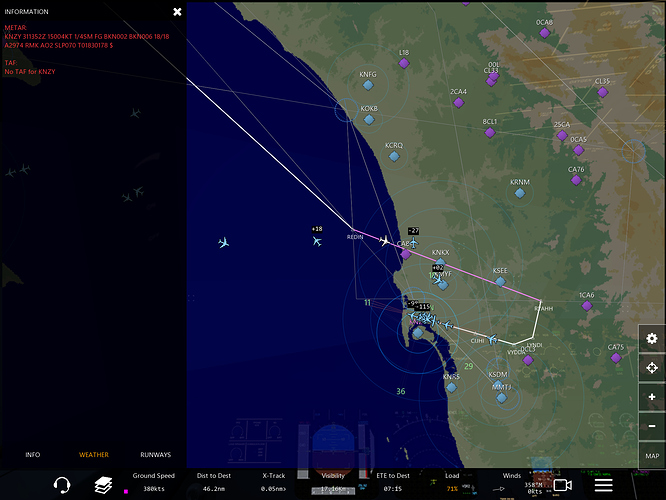
Task: Select the CL35 airfield diamond
Action: (602, 92)
